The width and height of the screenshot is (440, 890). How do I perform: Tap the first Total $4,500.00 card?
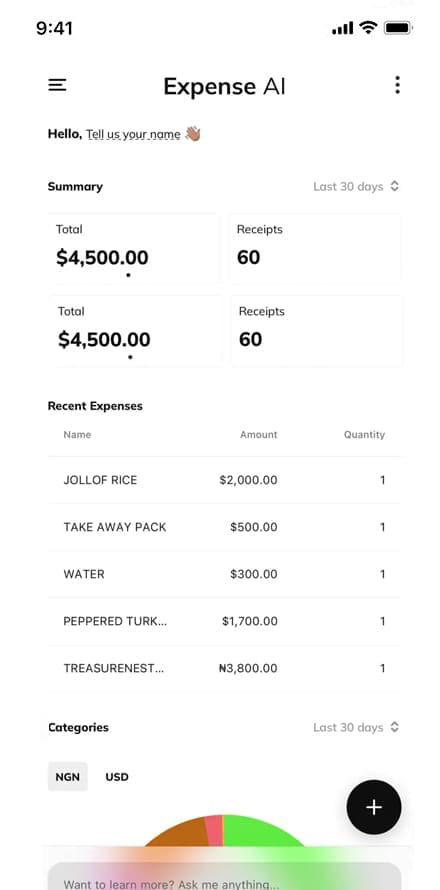134,249
